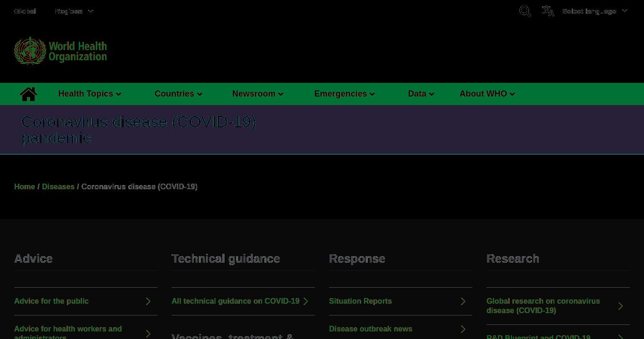Image resolution: width=644 pixels, height=339 pixels.
Task: Open All technical guidance on COVID-19
Action: click(x=235, y=301)
